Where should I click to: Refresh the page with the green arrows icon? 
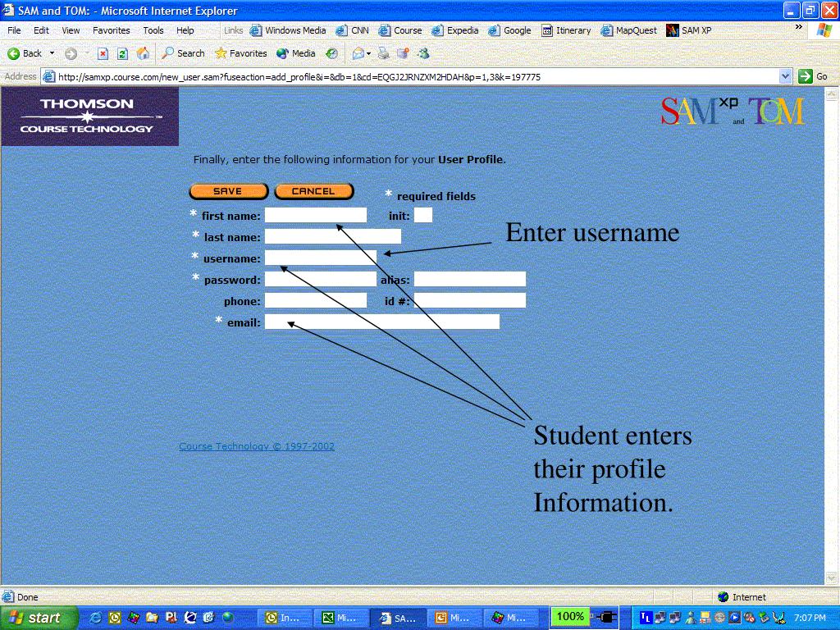click(x=122, y=53)
